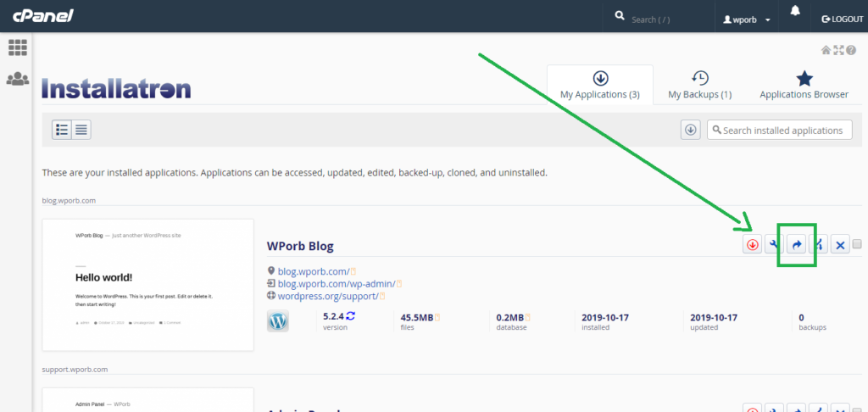868x412 pixels.
Task: Click the magnifier icon in top bar
Action: tap(620, 15)
